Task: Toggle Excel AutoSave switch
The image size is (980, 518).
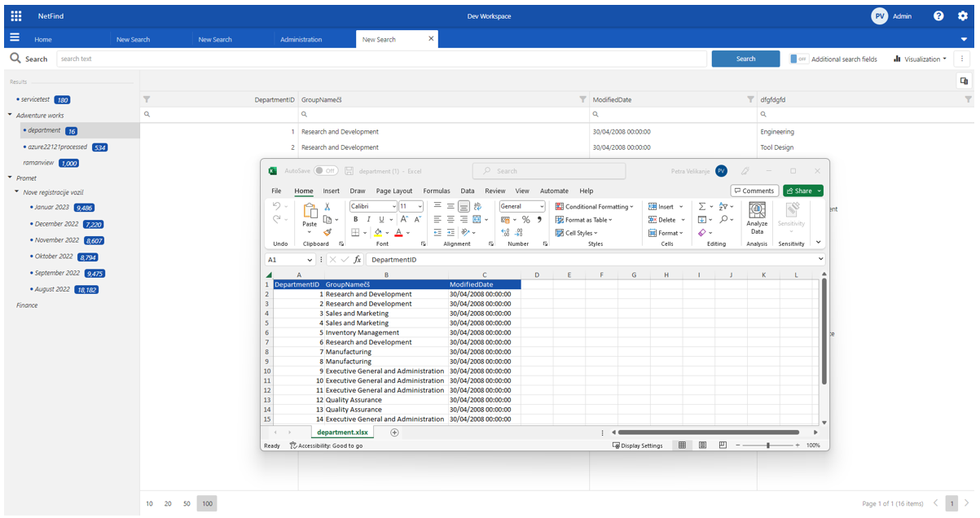Action: coord(326,171)
